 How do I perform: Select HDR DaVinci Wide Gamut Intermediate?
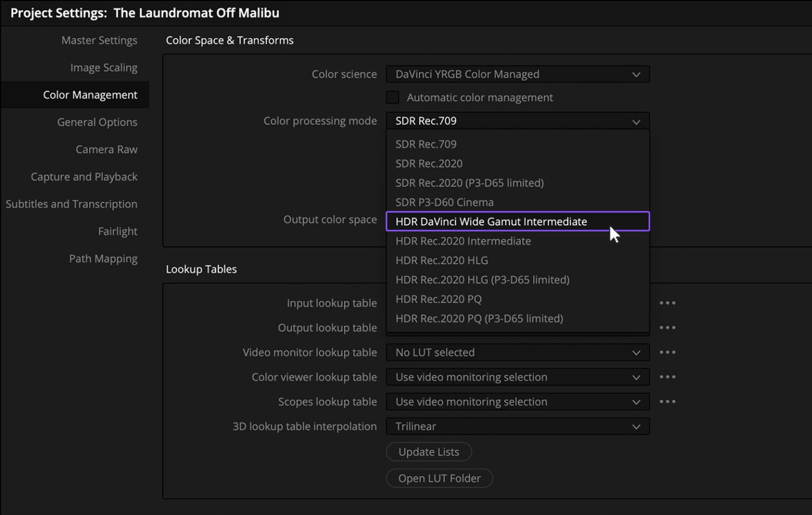491,222
